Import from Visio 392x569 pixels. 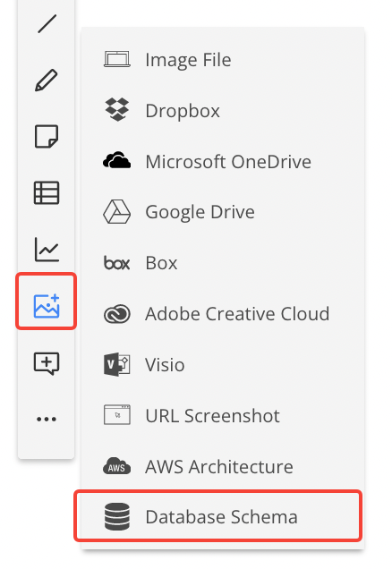[223, 364]
